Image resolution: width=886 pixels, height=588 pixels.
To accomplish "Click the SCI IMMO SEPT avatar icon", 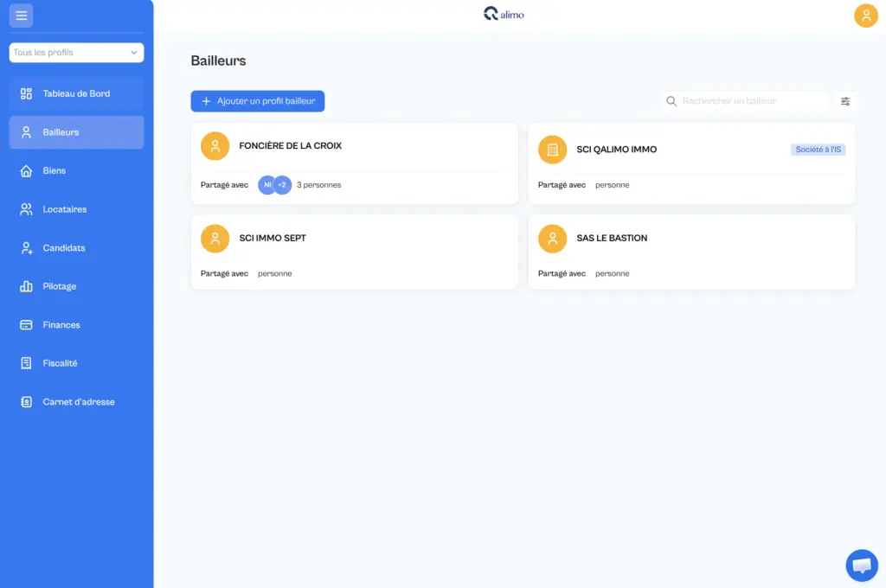I will pyautogui.click(x=215, y=239).
